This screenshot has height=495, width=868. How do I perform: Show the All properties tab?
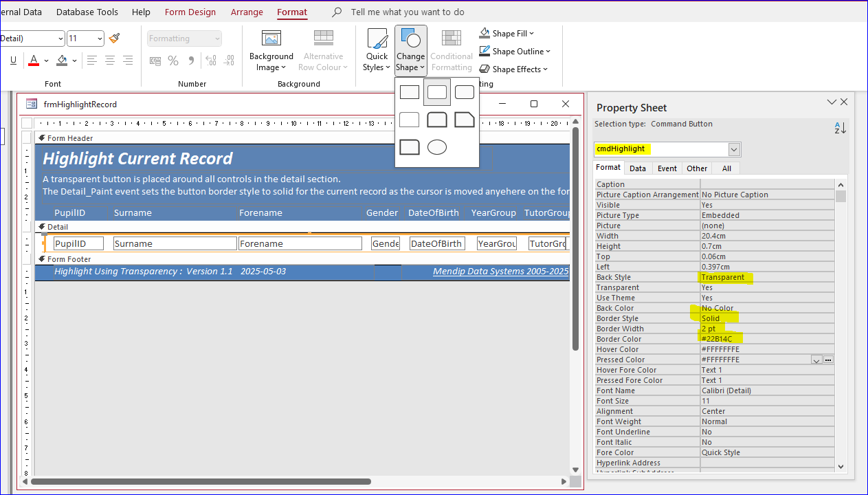[x=726, y=168]
